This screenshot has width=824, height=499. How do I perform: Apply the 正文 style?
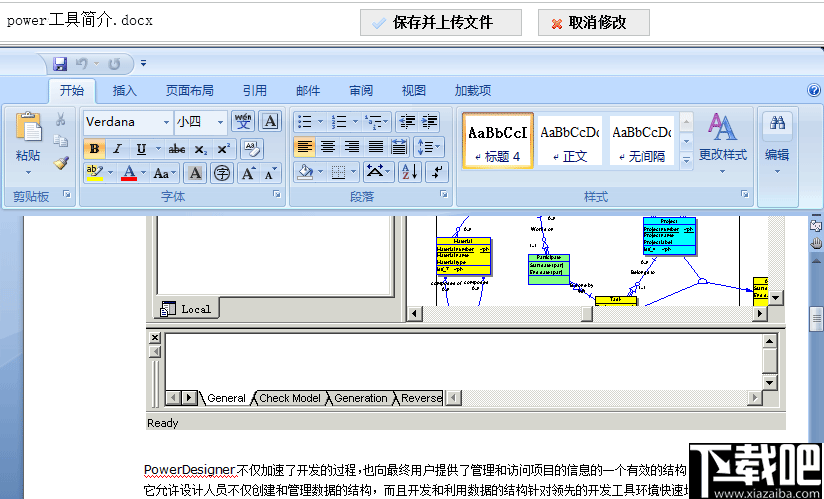(x=570, y=140)
